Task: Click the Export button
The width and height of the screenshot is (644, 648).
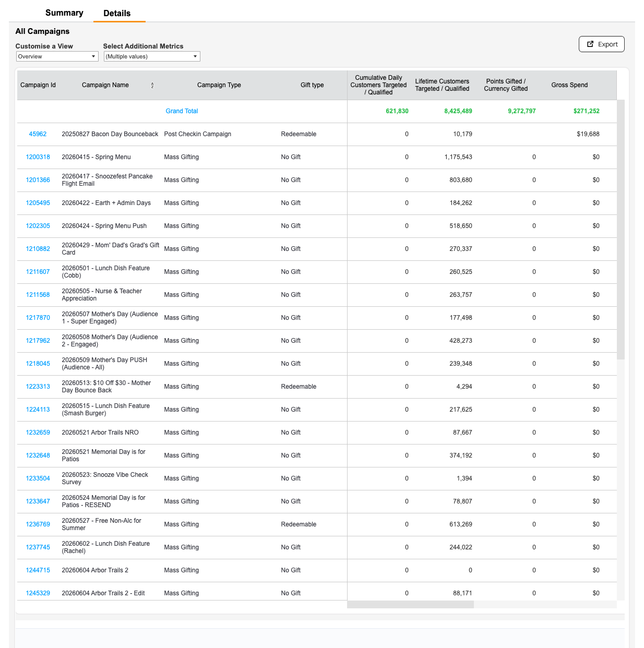Action: point(602,44)
